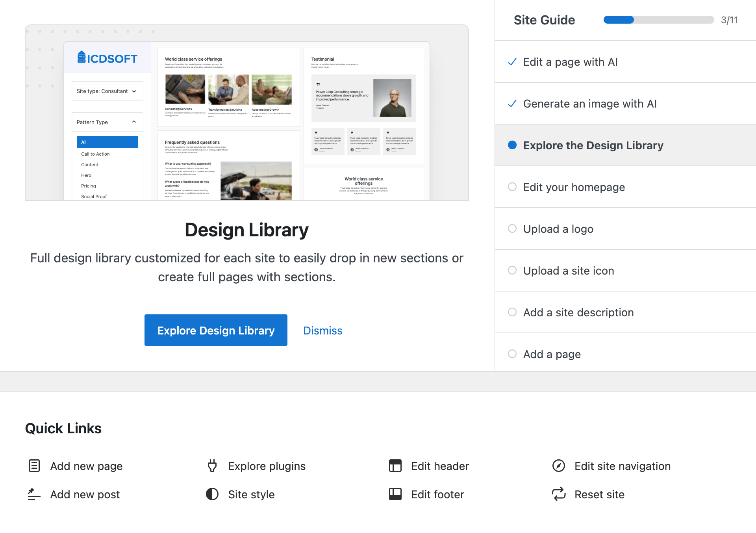Click the Explore plugins plug icon
This screenshot has height=533, width=756.
point(212,466)
